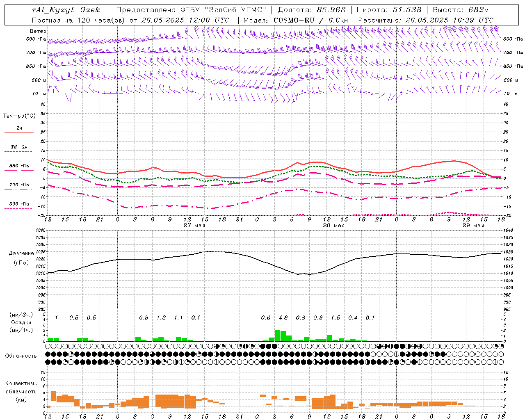525x420 pixels.
Task: Click the 'Облачность' cloud cover label
Action: click(x=21, y=356)
